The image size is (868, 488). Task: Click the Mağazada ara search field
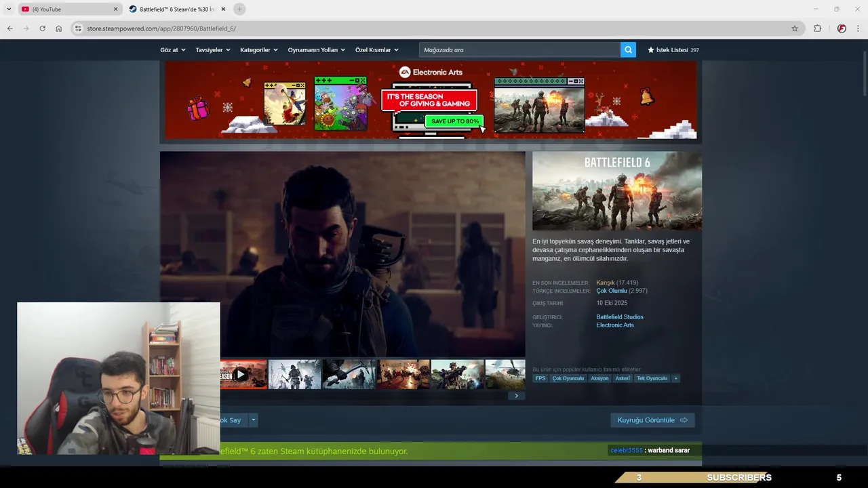(519, 49)
